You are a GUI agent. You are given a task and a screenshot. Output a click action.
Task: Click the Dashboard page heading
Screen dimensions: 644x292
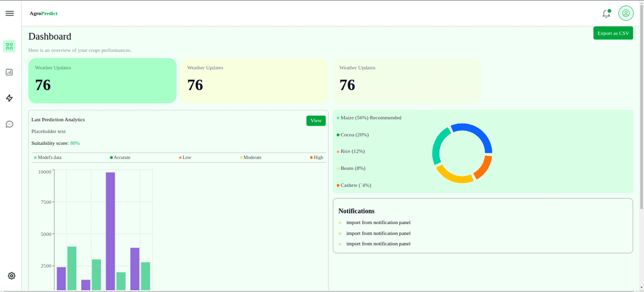[x=49, y=36]
